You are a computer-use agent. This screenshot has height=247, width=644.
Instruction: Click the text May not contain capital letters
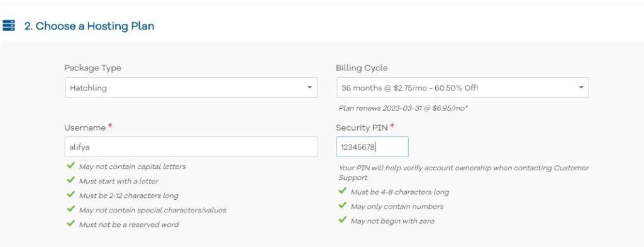pos(132,167)
